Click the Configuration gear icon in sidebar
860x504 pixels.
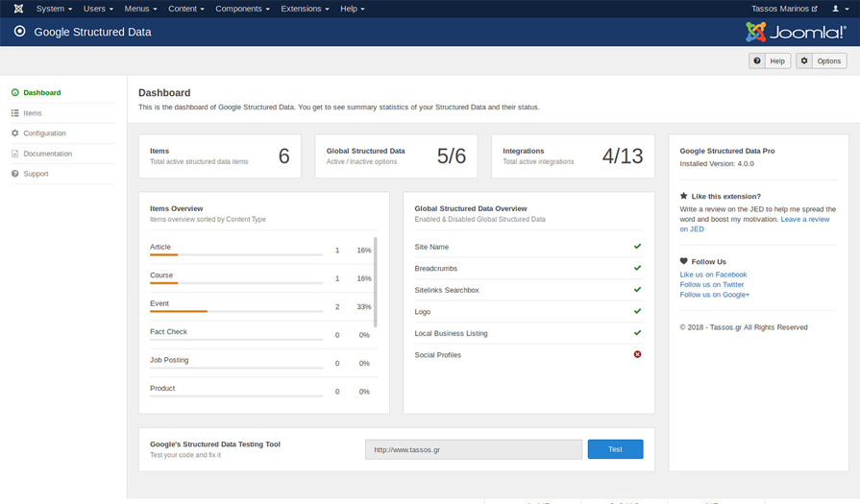coord(15,133)
